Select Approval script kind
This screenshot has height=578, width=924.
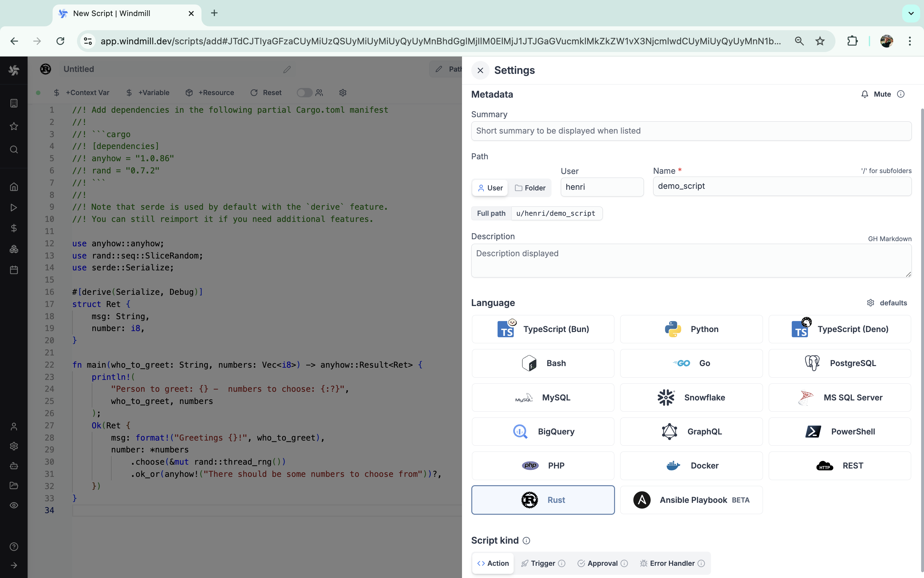pyautogui.click(x=603, y=563)
